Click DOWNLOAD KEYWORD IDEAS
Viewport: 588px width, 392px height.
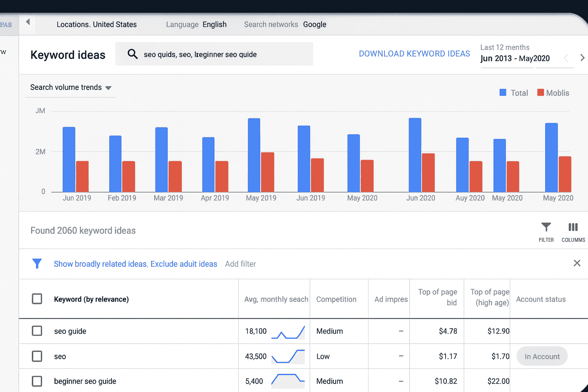414,54
